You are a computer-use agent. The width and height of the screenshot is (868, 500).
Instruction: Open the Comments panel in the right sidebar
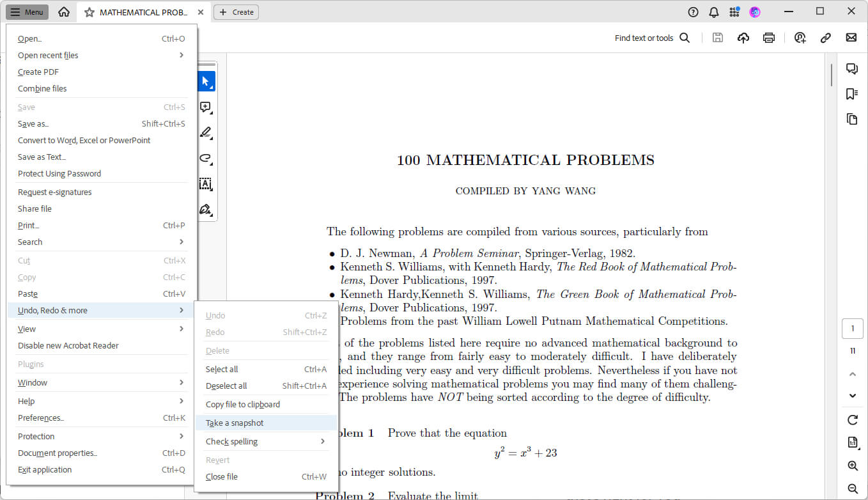(851, 69)
